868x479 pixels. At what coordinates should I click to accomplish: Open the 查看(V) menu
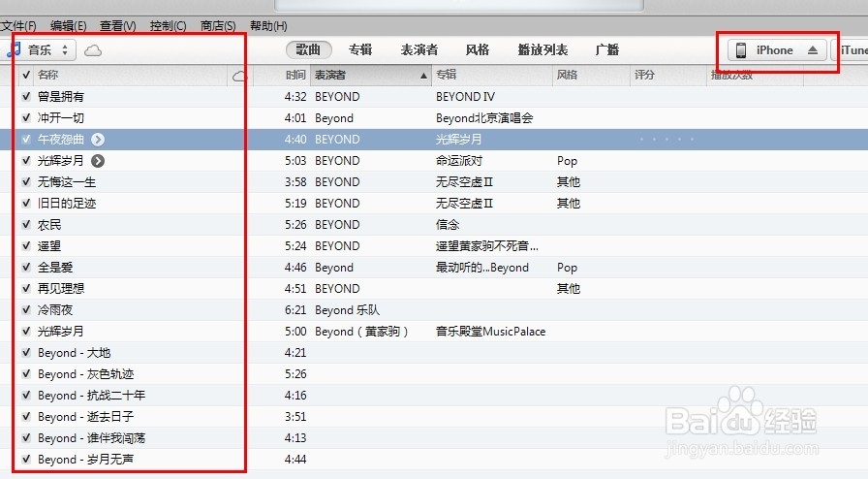pos(118,26)
